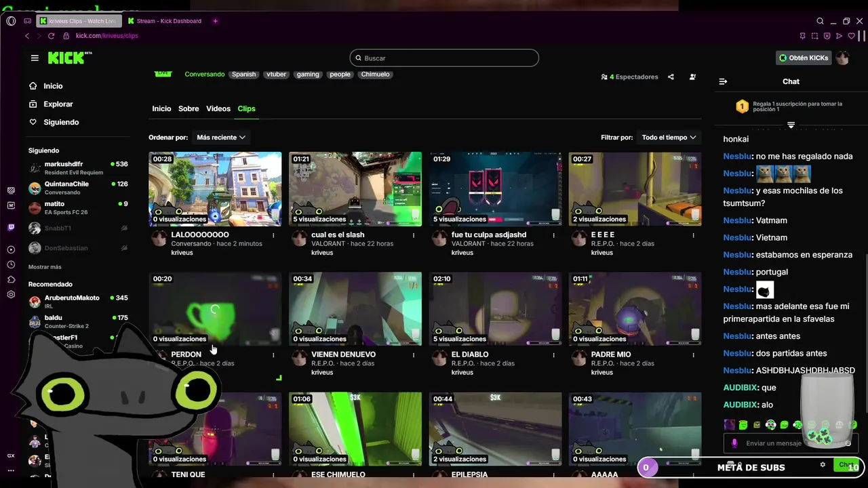
Task: Open options for PADRE MIO clip
Action: point(694,354)
